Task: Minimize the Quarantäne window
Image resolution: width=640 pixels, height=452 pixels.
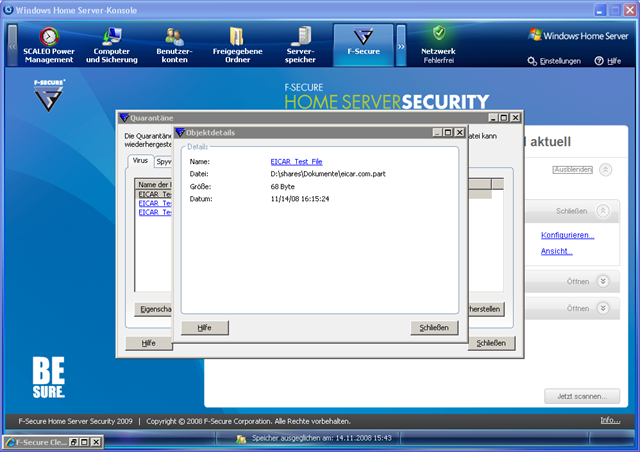Action: [493, 118]
